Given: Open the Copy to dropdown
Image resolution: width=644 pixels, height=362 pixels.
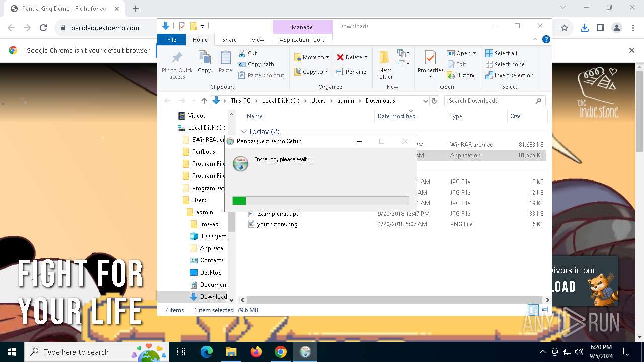Looking at the screenshot, I should (311, 72).
